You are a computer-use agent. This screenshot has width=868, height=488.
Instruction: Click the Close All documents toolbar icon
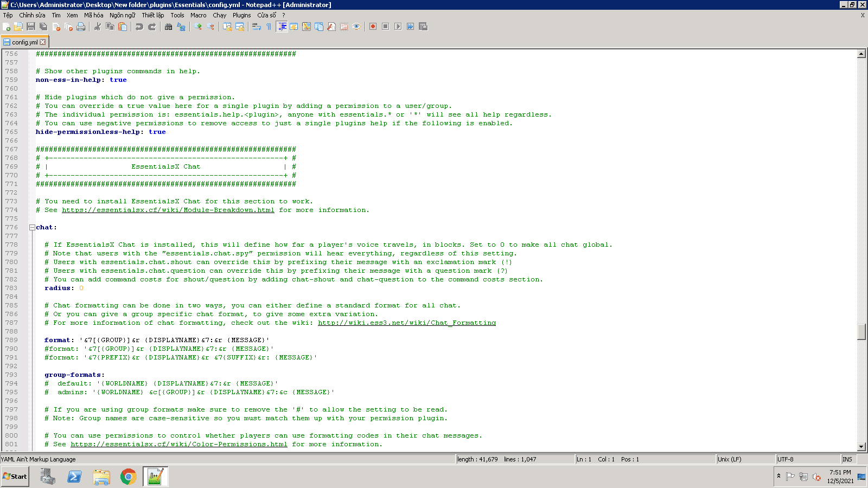[x=68, y=27]
